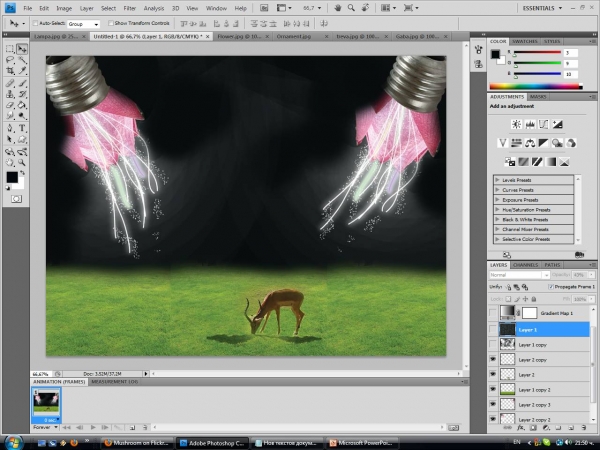
Task: Delete the selected layer
Action: click(584, 428)
